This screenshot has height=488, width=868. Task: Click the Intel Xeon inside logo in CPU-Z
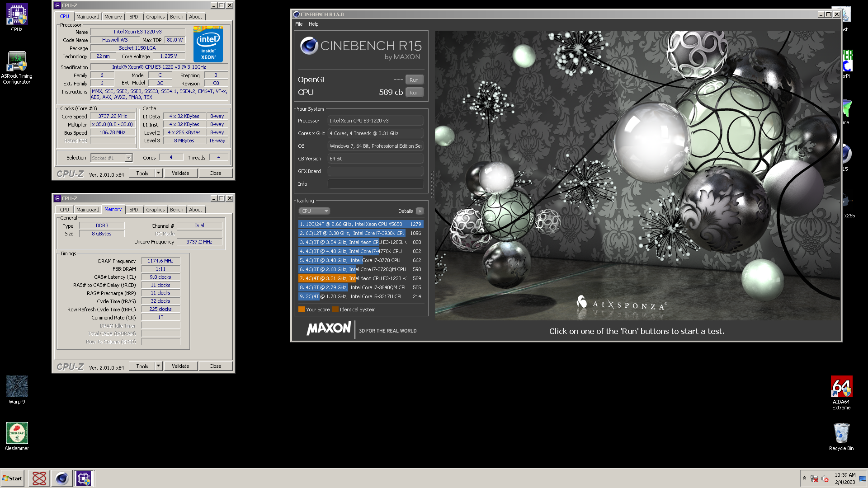coord(208,44)
